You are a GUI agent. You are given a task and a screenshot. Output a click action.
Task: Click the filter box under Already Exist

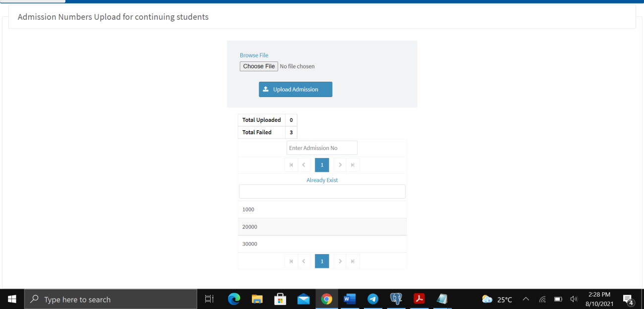(x=322, y=192)
